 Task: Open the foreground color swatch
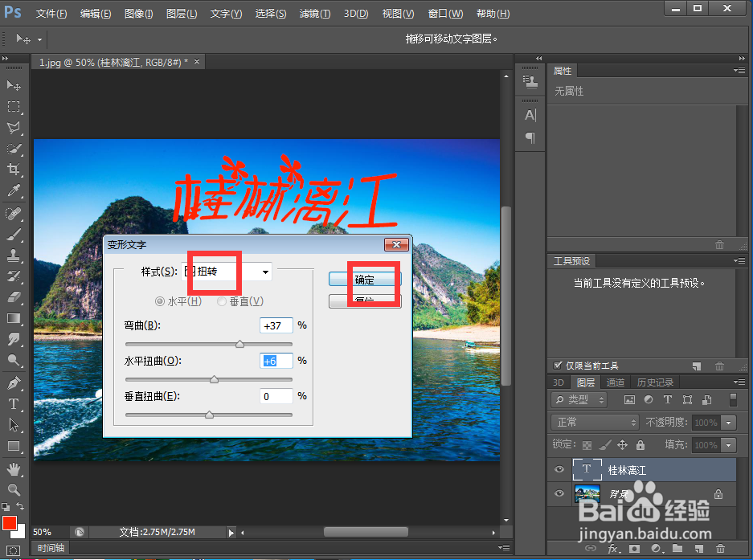coord(9,523)
